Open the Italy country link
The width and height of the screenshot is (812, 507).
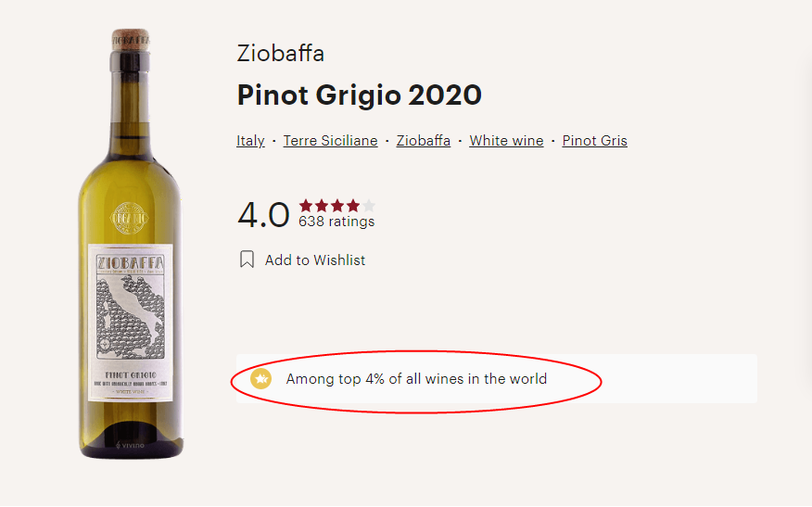pyautogui.click(x=250, y=141)
